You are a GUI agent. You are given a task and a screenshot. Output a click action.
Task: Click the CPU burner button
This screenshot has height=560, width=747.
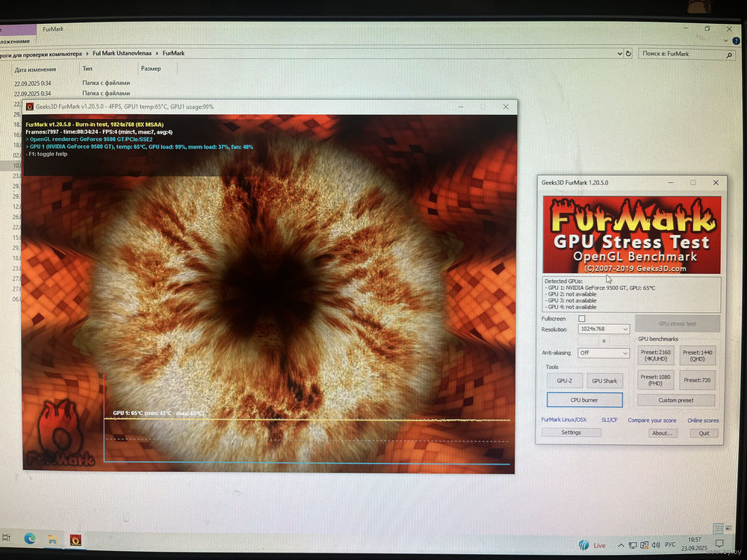(584, 400)
